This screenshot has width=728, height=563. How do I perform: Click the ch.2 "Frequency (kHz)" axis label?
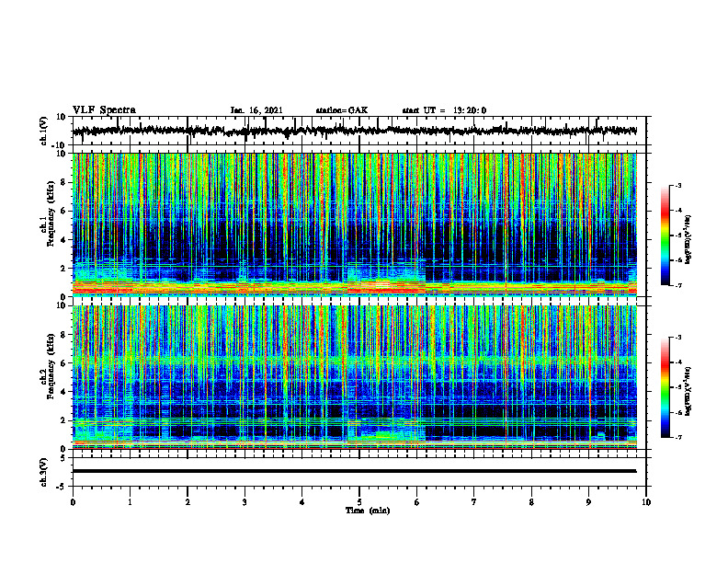point(51,366)
